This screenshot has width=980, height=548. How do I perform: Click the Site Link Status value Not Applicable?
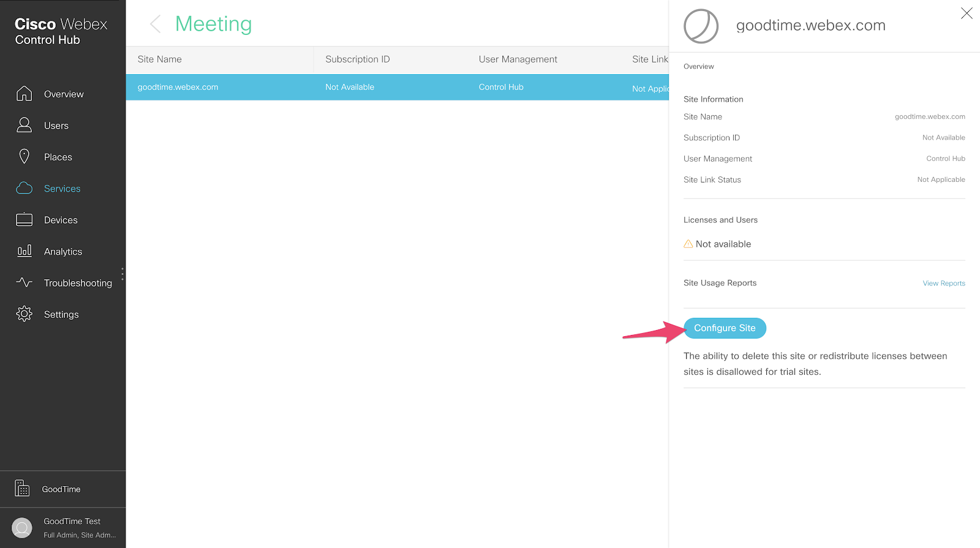[941, 179]
